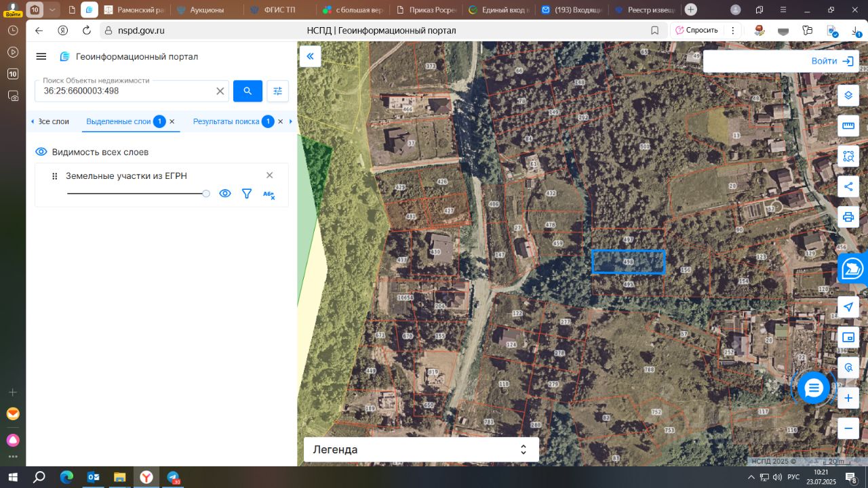
Task: Activate the area selection search tool
Action: pyautogui.click(x=848, y=156)
